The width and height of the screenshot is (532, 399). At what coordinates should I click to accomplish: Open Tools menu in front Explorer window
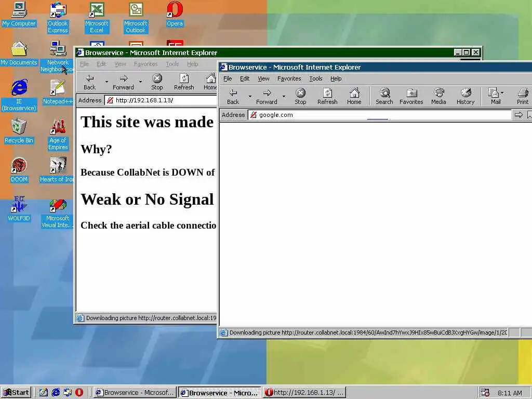[x=315, y=78]
